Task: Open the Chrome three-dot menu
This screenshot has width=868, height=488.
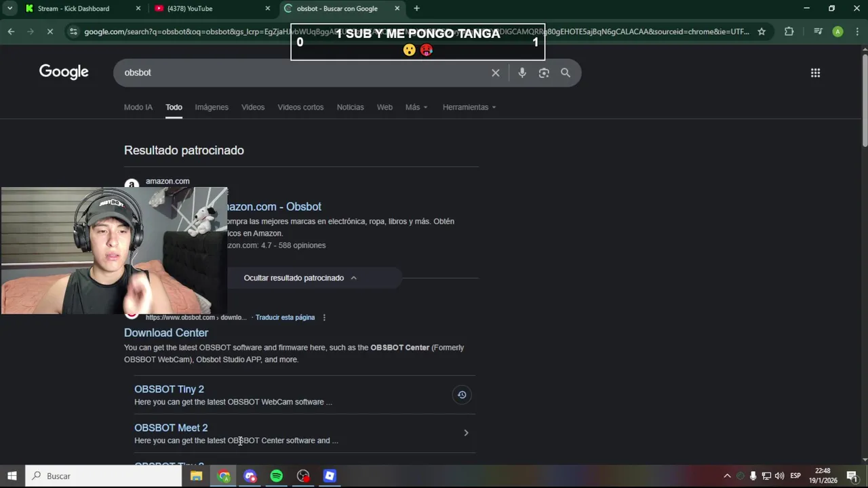Action: coord(856,31)
